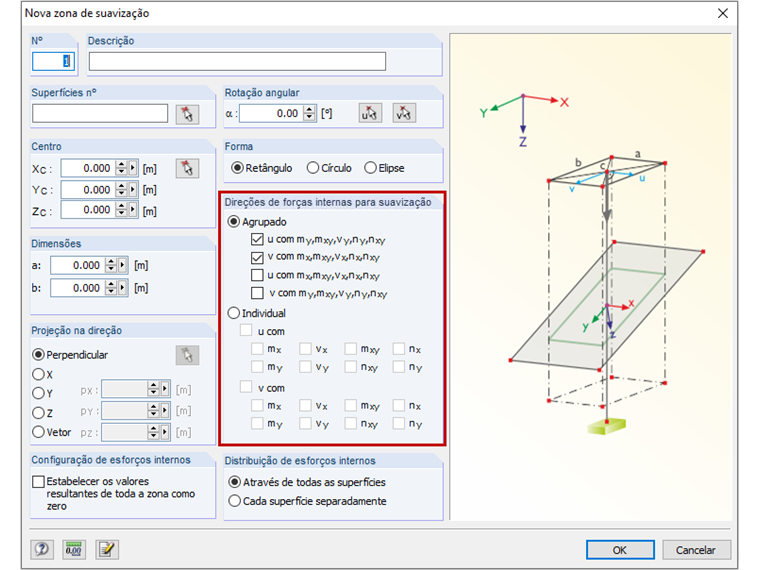Select 'Cada superfície separadamente' option

(307, 501)
